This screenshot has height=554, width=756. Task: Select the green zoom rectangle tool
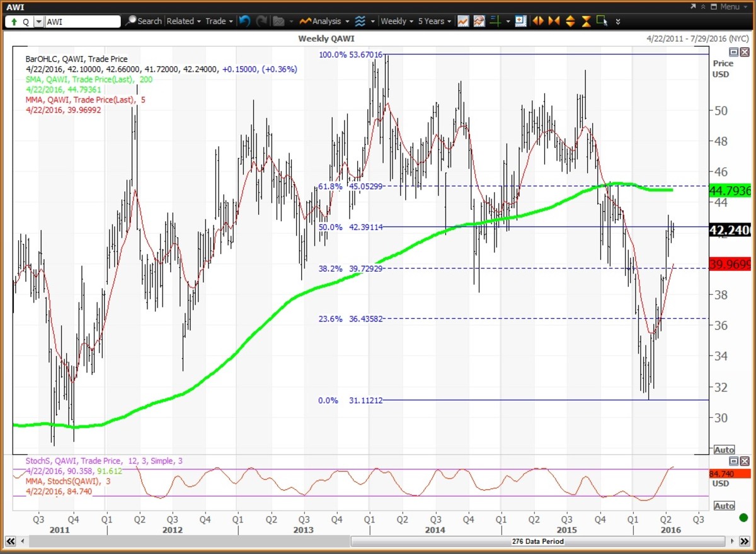602,21
